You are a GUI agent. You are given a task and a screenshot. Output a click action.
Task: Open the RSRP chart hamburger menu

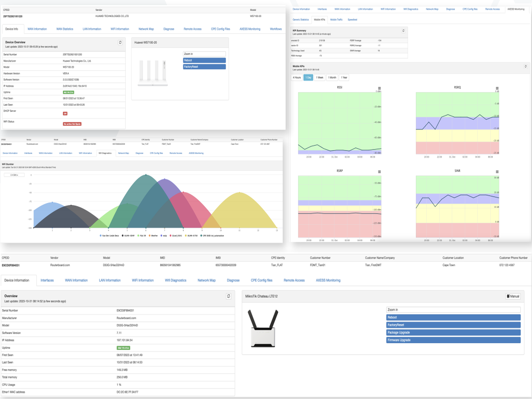click(x=379, y=172)
